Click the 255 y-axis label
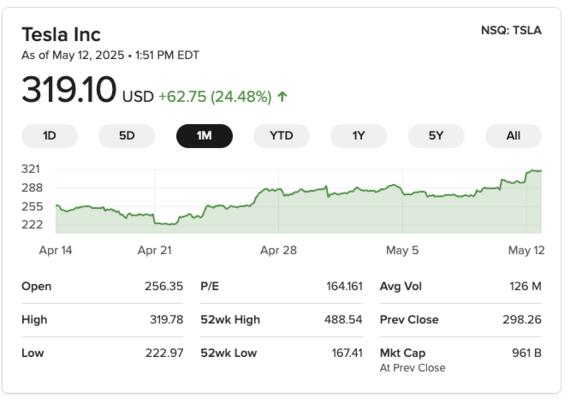 point(32,207)
